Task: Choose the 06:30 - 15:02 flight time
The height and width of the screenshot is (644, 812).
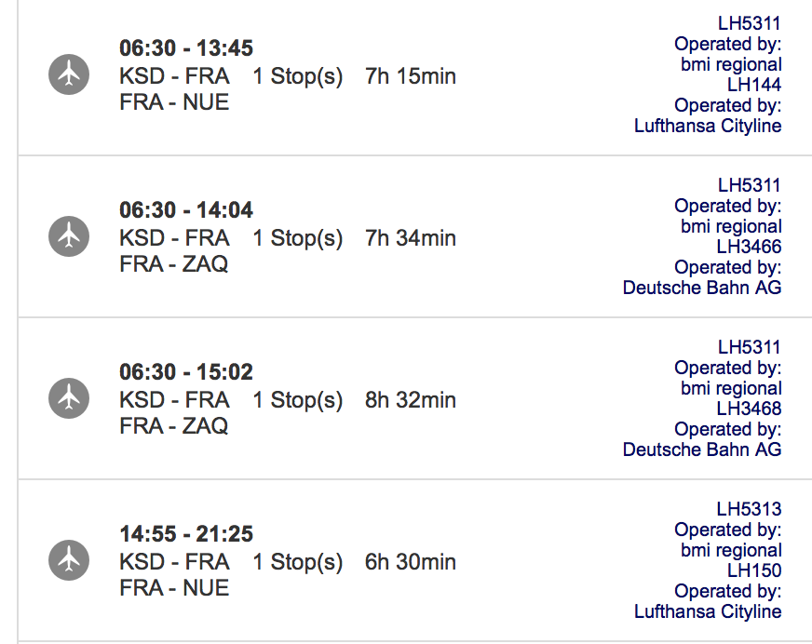Action: (x=186, y=372)
